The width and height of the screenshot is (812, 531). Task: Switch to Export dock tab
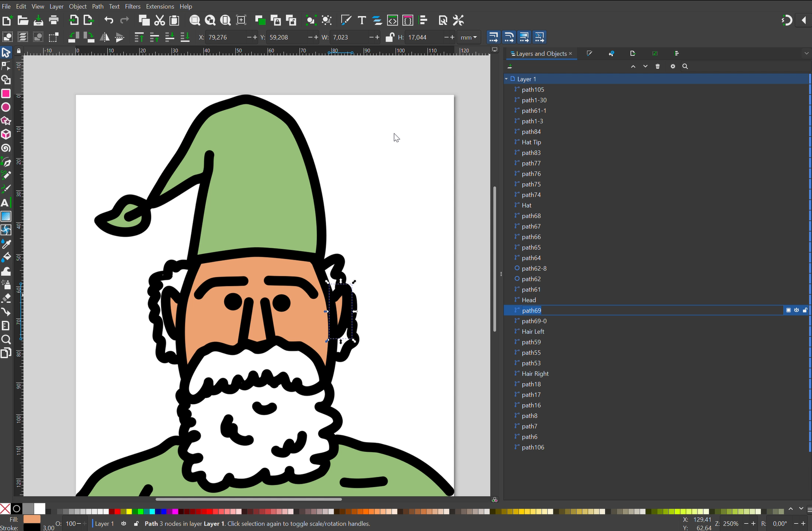[633, 53]
